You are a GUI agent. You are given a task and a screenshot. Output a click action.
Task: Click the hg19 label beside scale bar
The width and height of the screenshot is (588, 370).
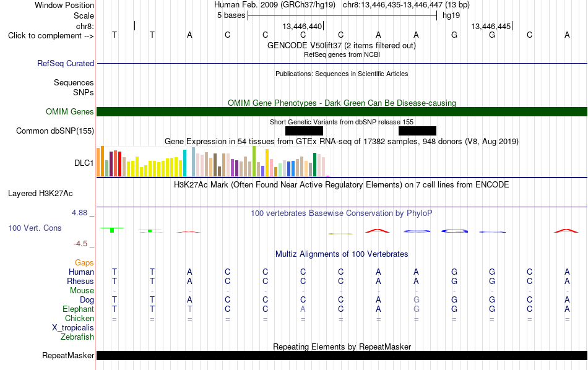451,15
